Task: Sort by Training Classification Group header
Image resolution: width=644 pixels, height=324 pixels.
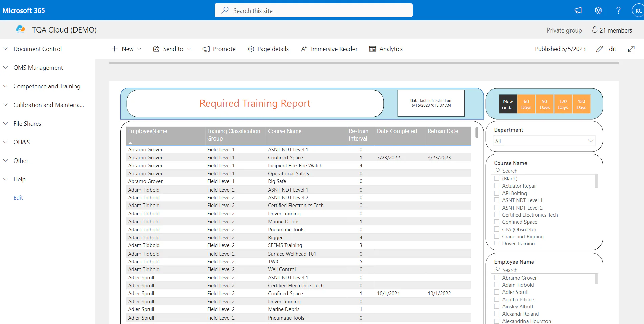Action: coord(234,135)
